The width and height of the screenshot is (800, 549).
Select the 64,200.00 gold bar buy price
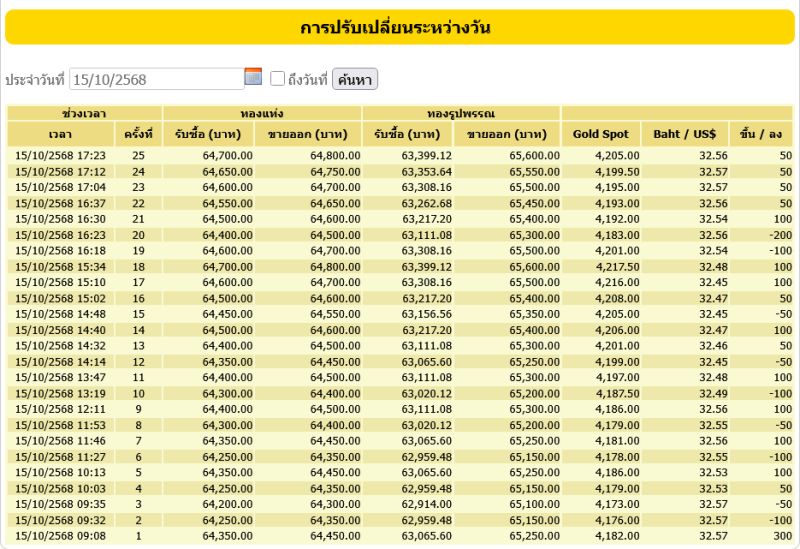click(x=227, y=505)
